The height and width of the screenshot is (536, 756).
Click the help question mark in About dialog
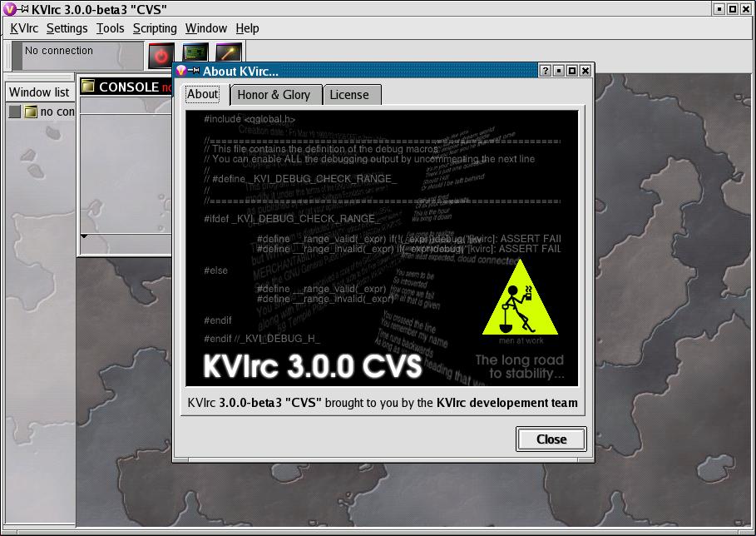[x=545, y=71]
